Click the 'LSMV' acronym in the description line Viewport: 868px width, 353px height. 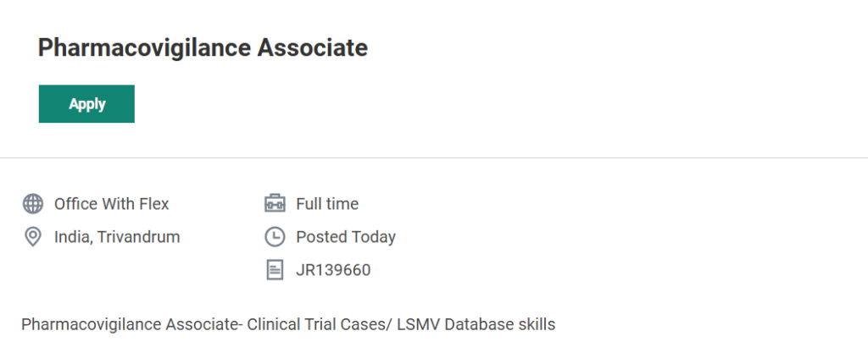[x=415, y=324]
